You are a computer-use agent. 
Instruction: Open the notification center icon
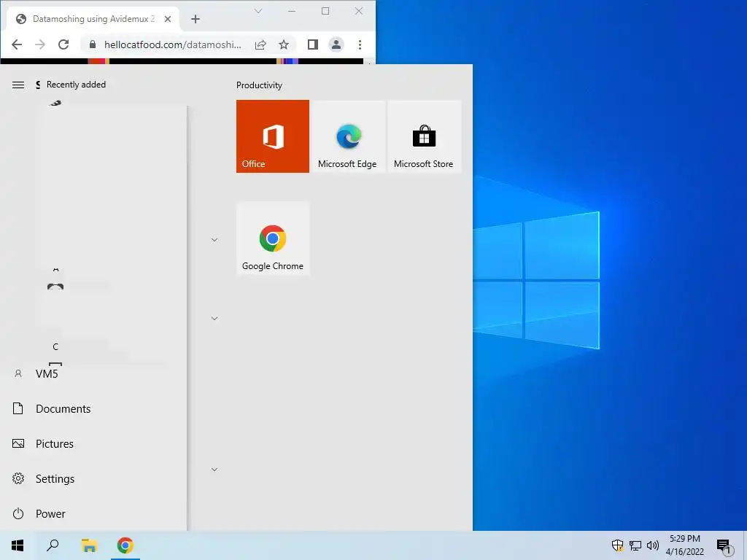click(724, 545)
